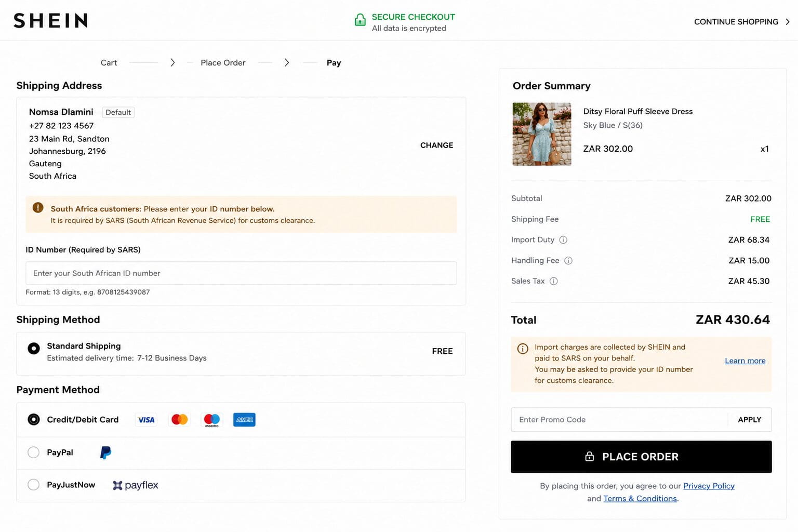Change the shipping address
This screenshot has width=798, height=532.
pyautogui.click(x=436, y=145)
